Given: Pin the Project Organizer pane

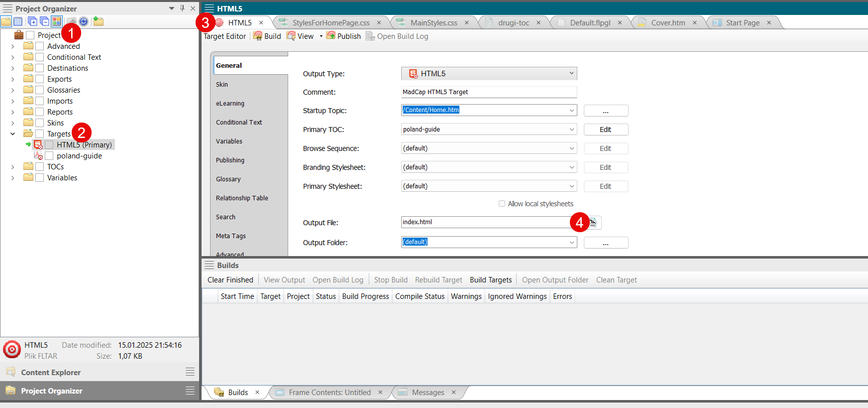Looking at the screenshot, I should pos(182,8).
